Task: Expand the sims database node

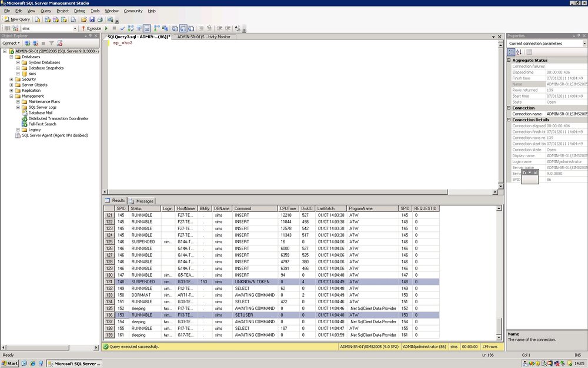Action: (x=18, y=74)
